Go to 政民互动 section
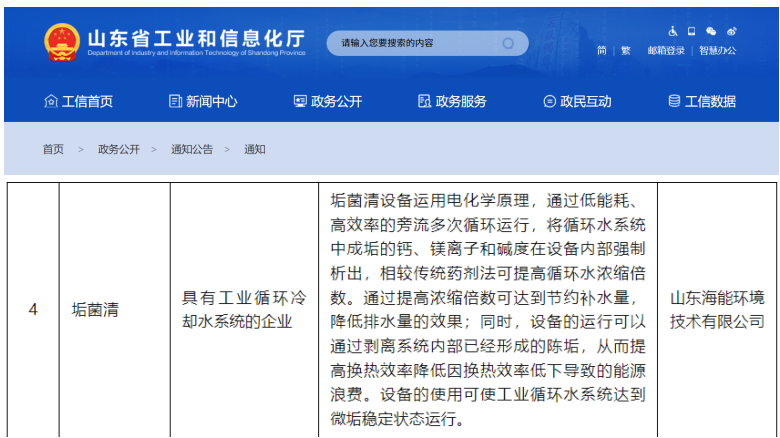The height and width of the screenshot is (438, 780). 577,101
